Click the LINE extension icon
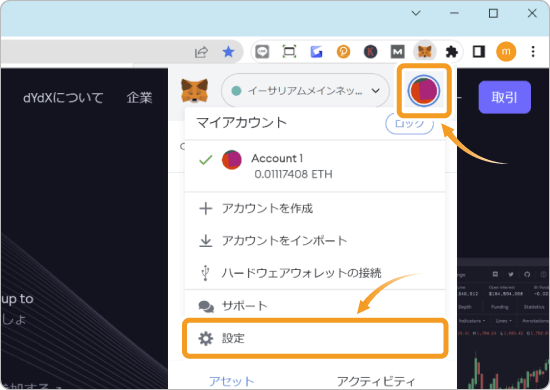This screenshot has height=390, width=550. [x=262, y=52]
